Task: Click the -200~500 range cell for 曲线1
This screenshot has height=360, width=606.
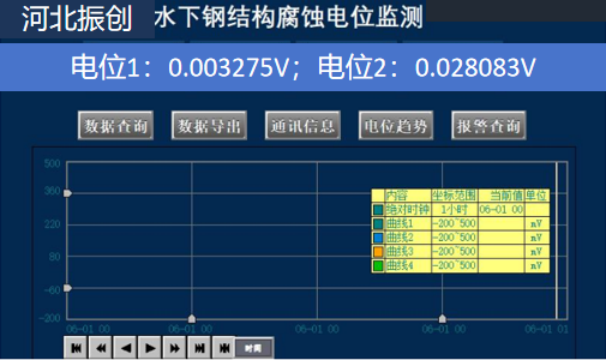Action: (x=454, y=224)
